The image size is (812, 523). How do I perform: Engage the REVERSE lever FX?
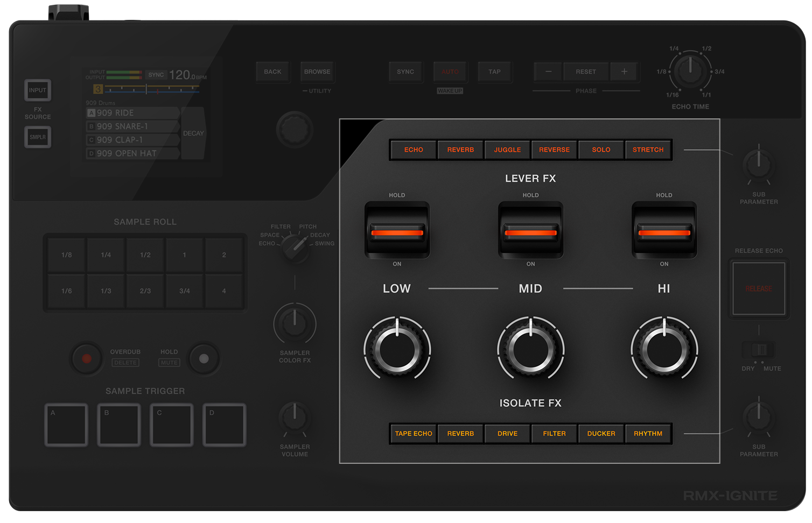(x=554, y=150)
